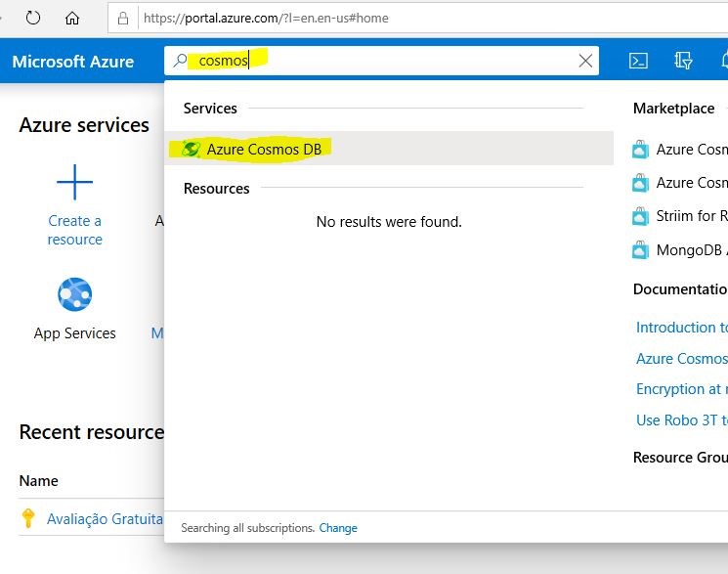Go to browser home page icon
Image resolution: width=728 pixels, height=574 pixels.
point(72,19)
